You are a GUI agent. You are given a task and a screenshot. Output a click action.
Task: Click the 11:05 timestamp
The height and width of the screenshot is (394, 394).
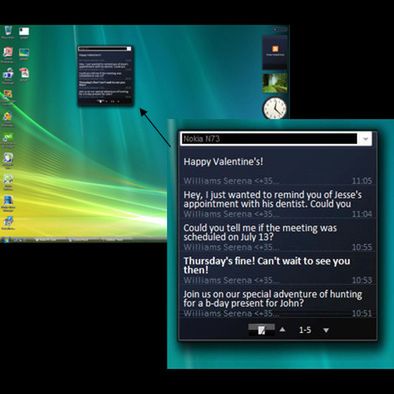click(362, 181)
